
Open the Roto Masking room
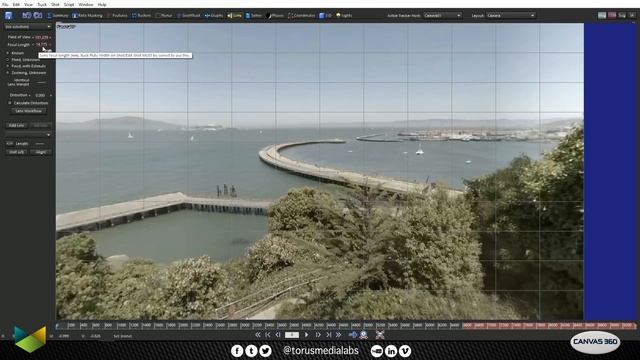click(x=87, y=16)
